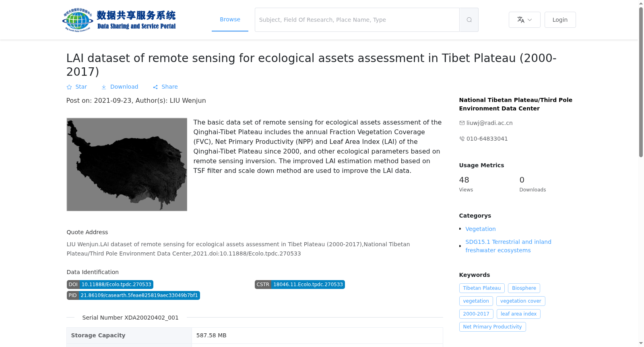
Task: Open the Vegetation category link
Action: [x=481, y=229]
